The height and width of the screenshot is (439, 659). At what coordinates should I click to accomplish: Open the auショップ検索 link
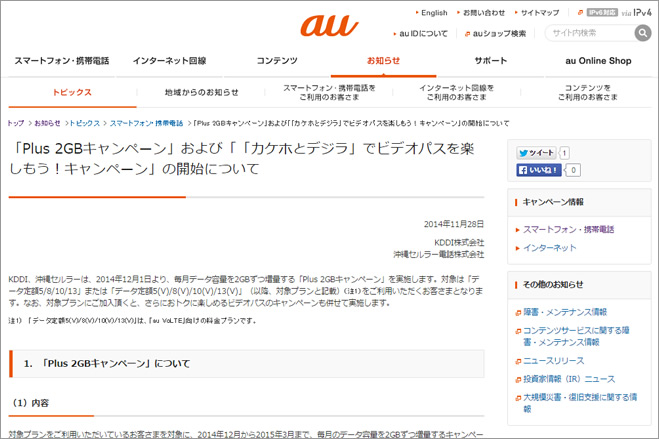(x=499, y=34)
